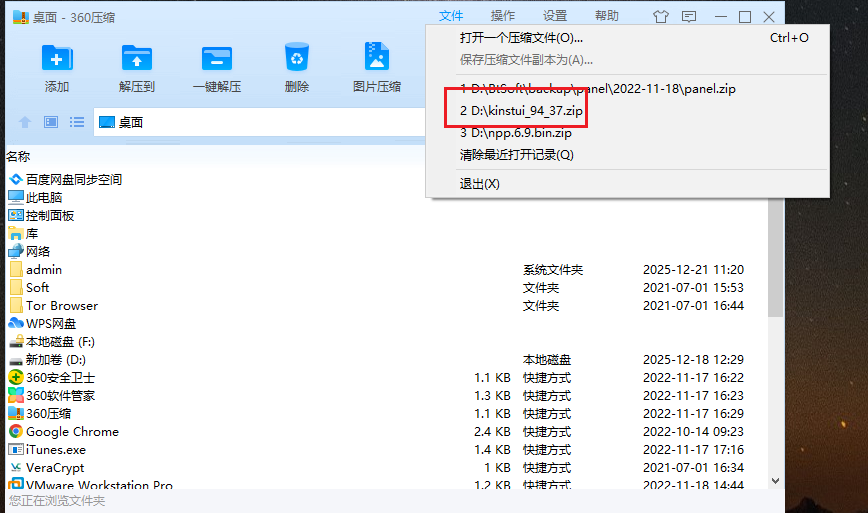
Task: Choose 清除最近打开记录(Q) from menu
Action: pyautogui.click(x=516, y=155)
